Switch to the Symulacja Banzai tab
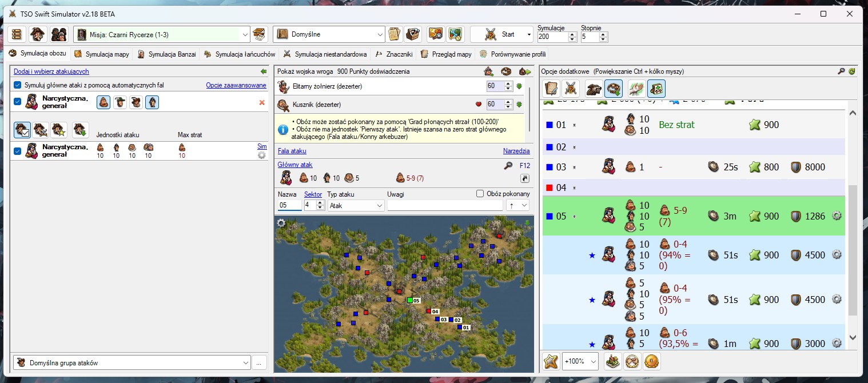Viewport: 868px width, 383px height. tap(166, 54)
